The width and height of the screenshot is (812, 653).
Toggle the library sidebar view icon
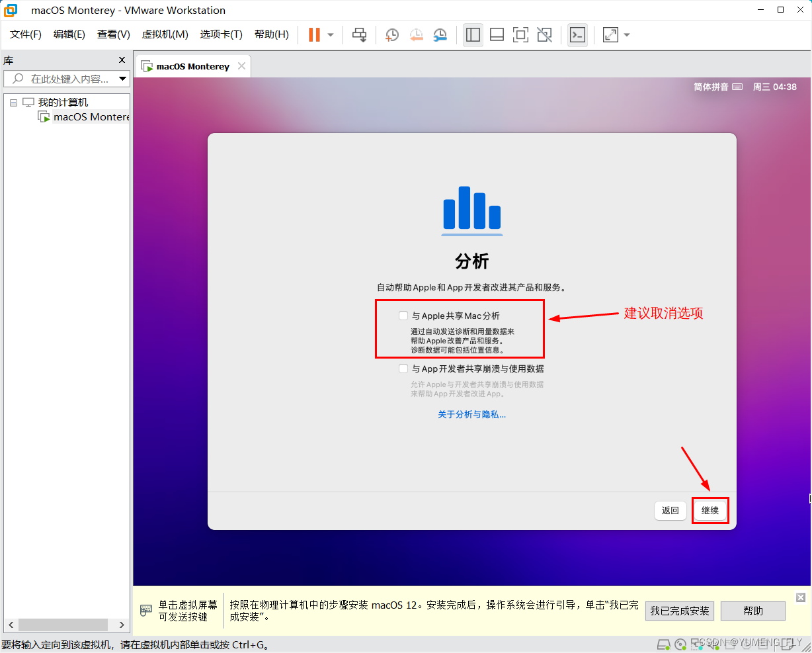[x=473, y=34]
